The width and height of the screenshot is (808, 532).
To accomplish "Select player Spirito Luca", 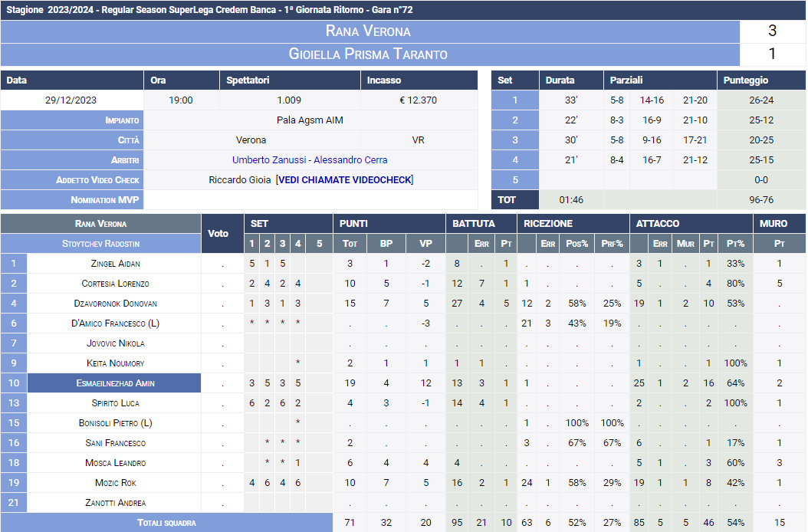I will coord(116,403).
